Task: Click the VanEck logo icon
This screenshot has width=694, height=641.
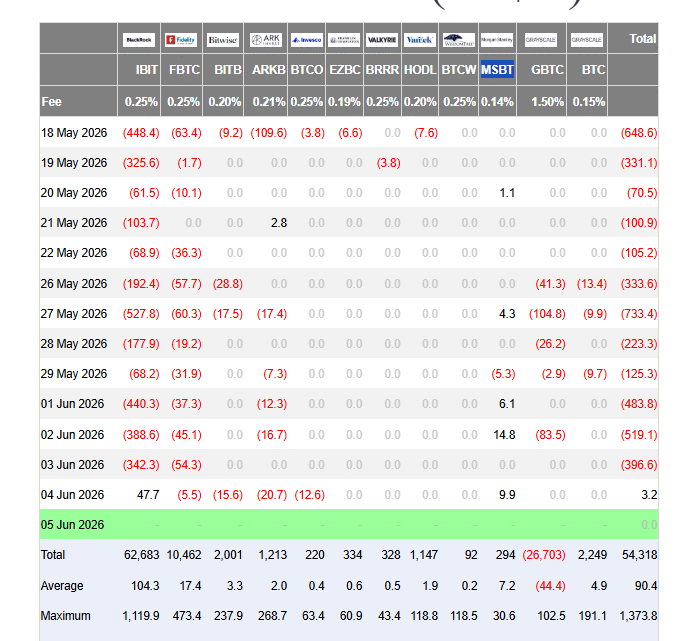Action: [420, 40]
